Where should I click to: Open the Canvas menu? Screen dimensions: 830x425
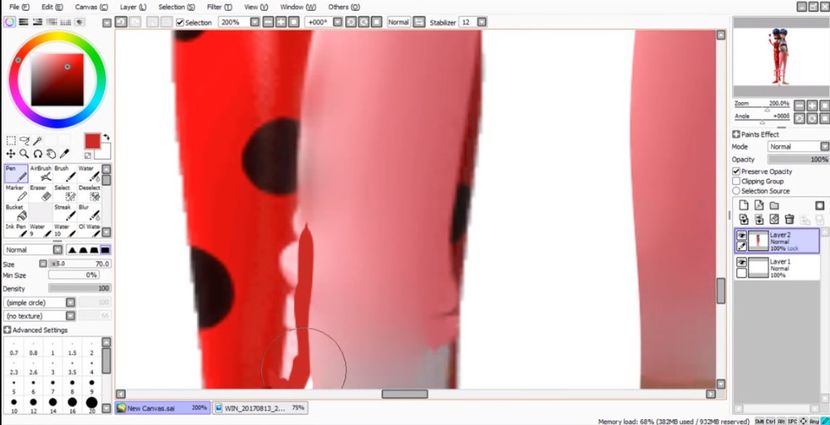[91, 7]
